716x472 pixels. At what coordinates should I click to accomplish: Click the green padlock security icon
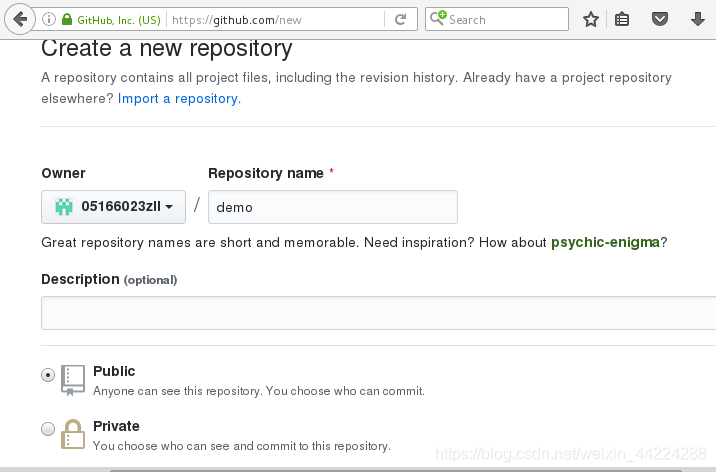[x=67, y=19]
